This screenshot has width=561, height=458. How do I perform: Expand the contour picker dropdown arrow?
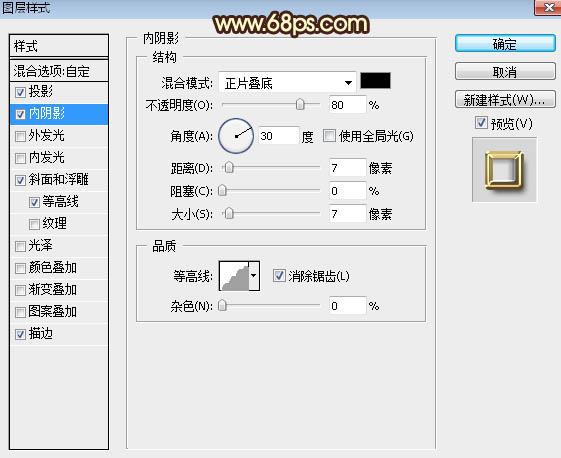[254, 276]
